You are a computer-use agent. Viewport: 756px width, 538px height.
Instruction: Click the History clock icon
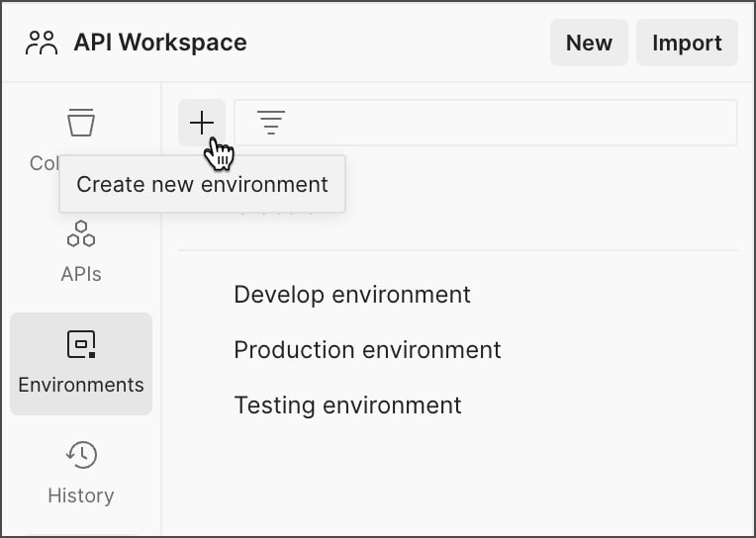coord(81,455)
